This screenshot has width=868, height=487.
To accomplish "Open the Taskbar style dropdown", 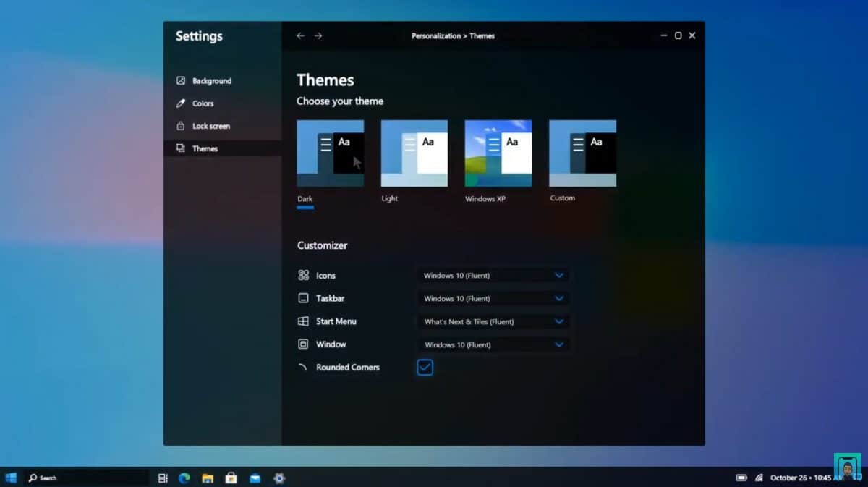I will pos(493,298).
